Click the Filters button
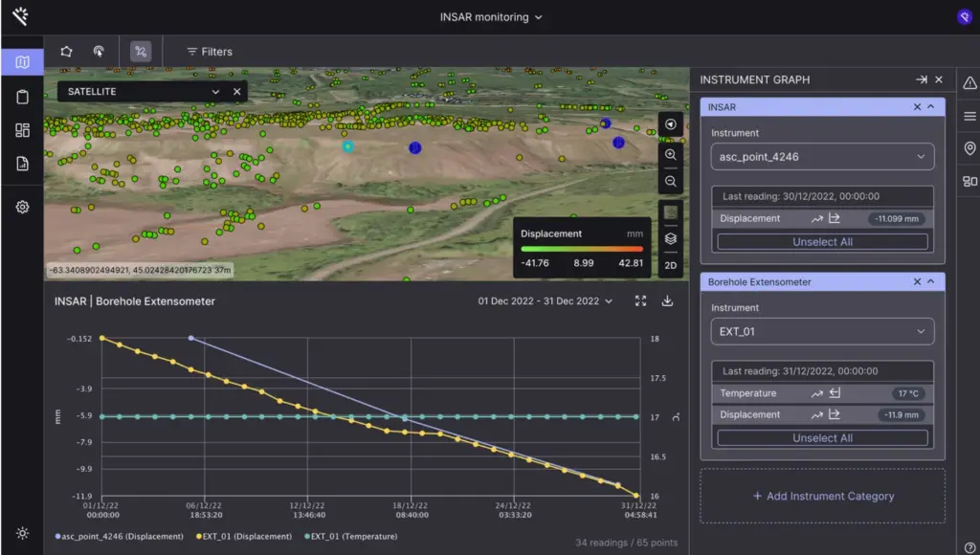Screen dimensions: 980x555 coord(209,52)
